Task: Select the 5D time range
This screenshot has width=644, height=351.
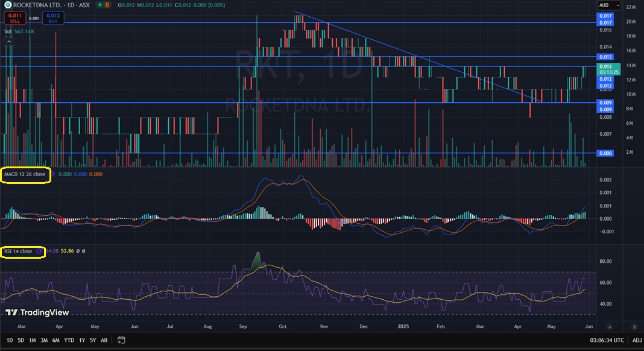Action: point(21,340)
